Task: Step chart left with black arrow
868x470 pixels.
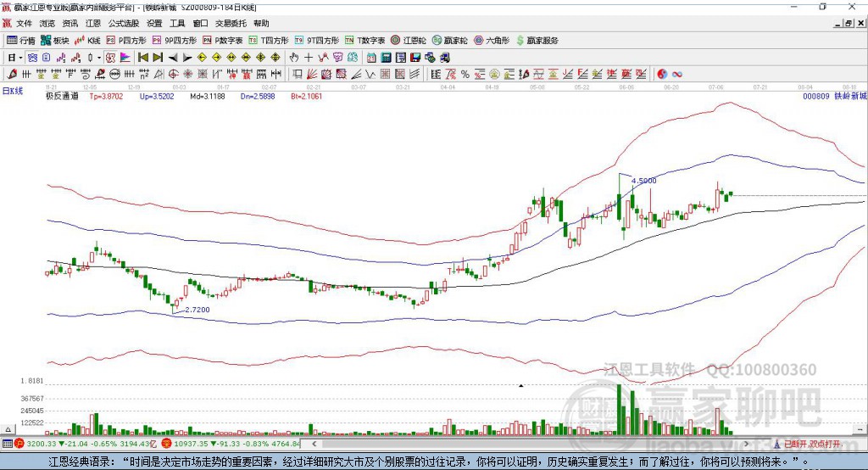Action: click(173, 58)
